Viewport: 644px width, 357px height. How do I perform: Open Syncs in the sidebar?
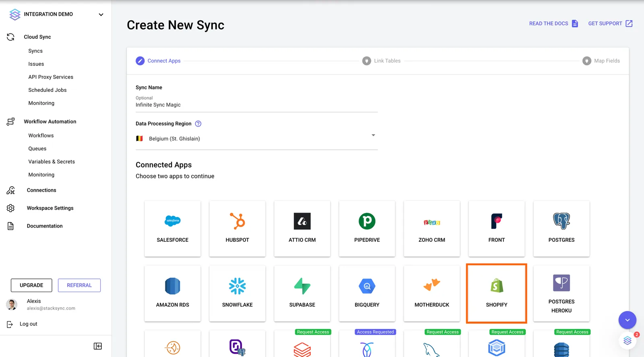(x=35, y=51)
